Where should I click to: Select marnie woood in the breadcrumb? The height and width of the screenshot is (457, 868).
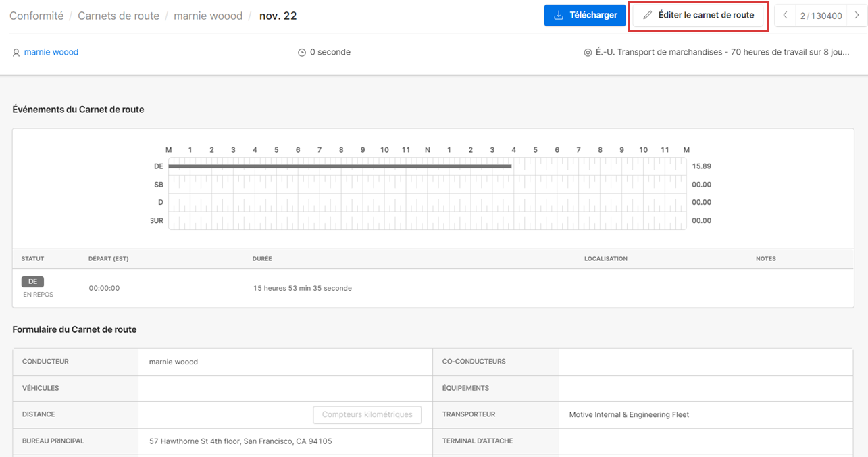208,16
